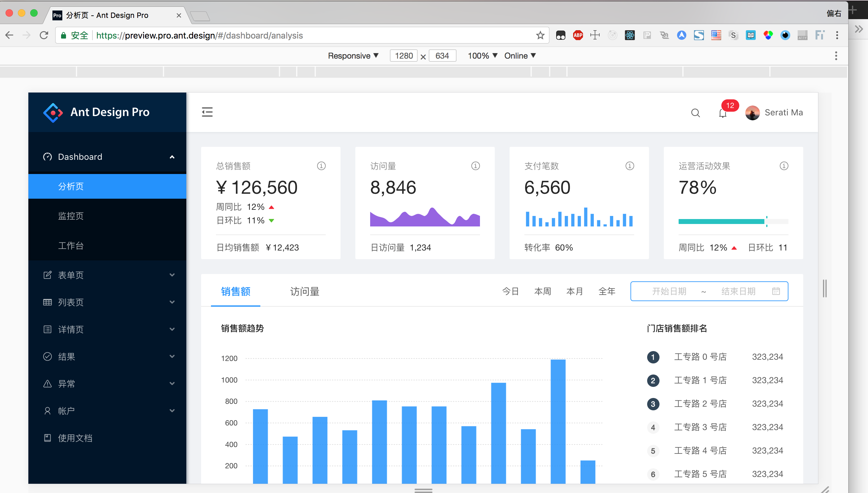
Task: Click the AdBlock Plus extension icon
Action: point(578,35)
